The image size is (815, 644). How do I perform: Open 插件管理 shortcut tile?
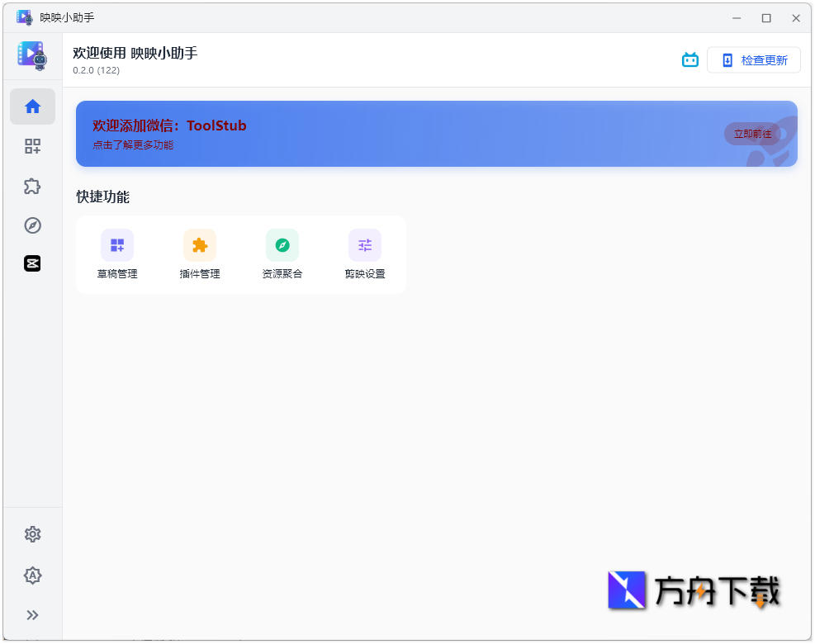pyautogui.click(x=200, y=254)
